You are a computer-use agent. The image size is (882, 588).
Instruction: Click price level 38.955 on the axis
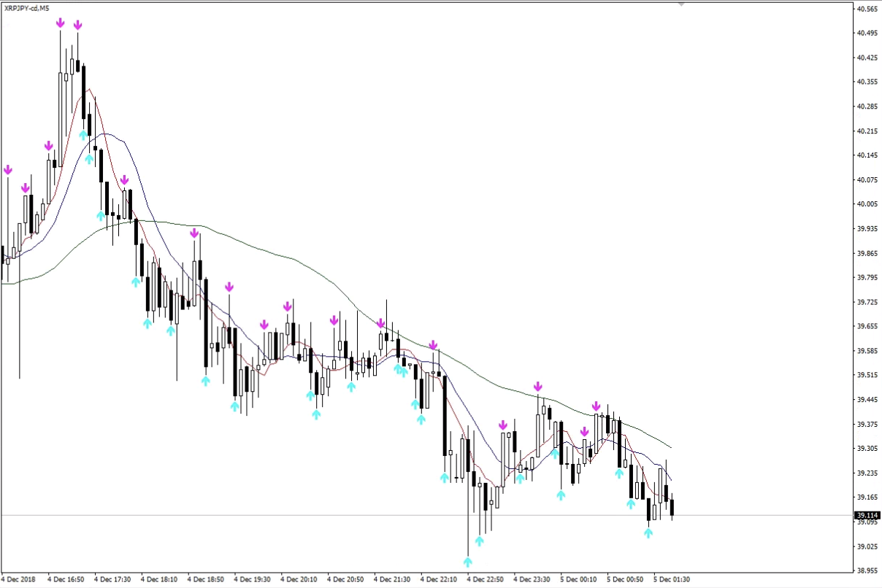pyautogui.click(x=867, y=570)
